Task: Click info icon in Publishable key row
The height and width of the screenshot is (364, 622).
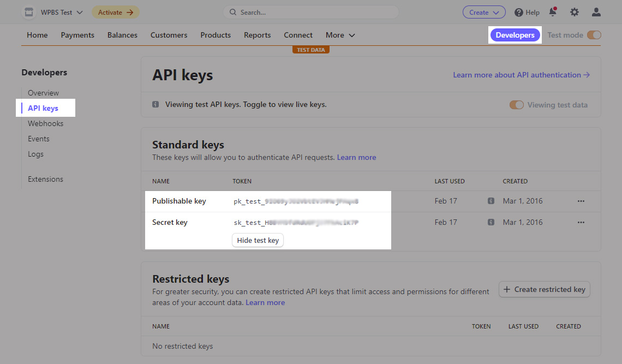Action: pos(491,201)
